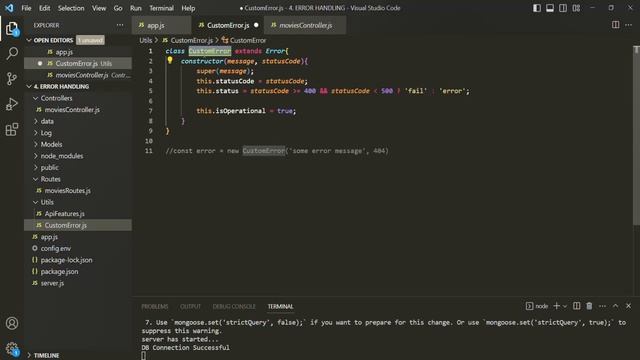Screen dimensions: 640x360
Task: Open the Source Control view
Action: point(12,78)
